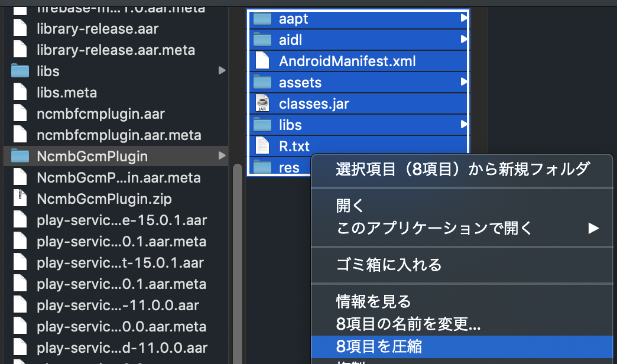Expand the left-column libs folder arrow
Viewport: 617px width, 364px height.
point(222,71)
